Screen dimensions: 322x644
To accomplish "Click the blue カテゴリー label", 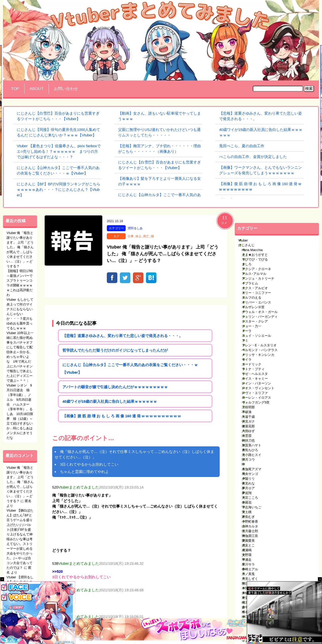I will click(x=116, y=228).
